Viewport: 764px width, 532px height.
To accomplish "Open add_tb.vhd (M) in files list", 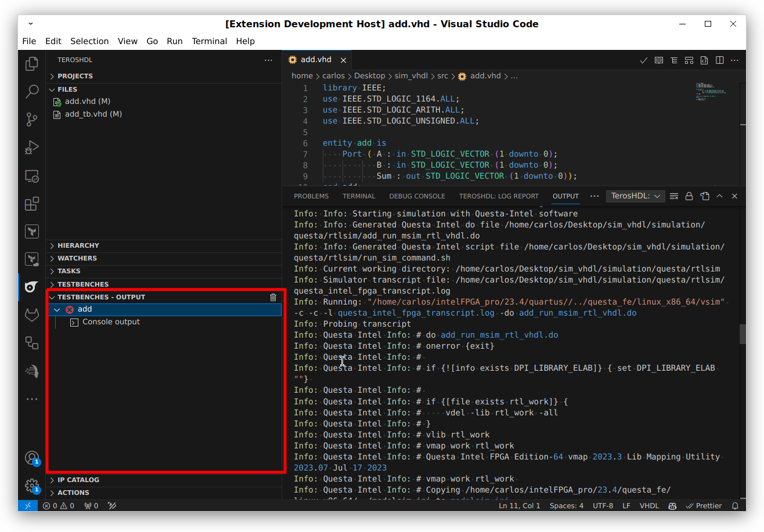I will [x=93, y=114].
